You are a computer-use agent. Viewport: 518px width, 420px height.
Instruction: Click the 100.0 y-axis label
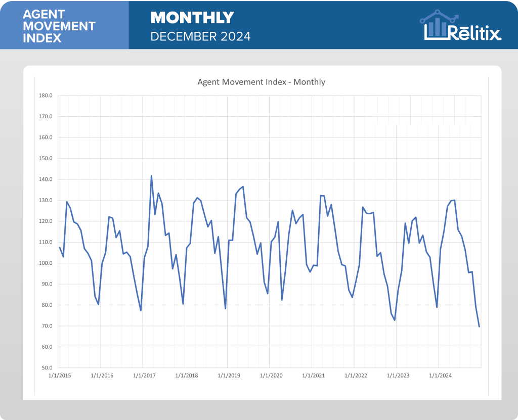47,263
